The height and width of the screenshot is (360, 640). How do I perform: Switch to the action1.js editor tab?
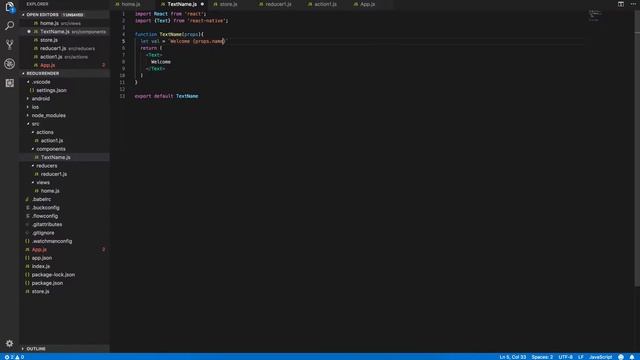tap(325, 4)
